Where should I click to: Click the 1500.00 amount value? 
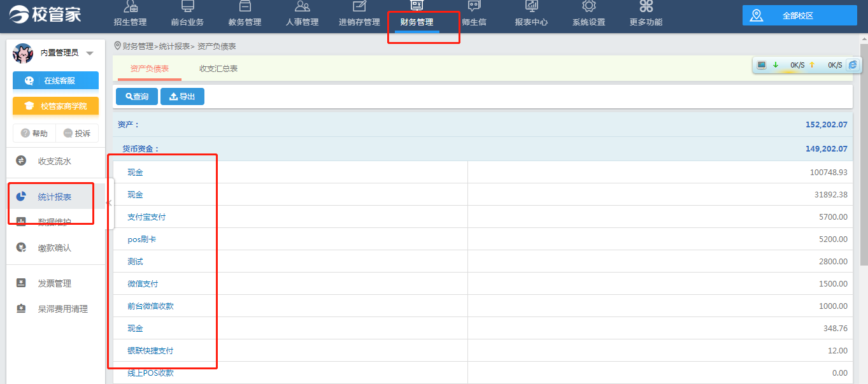pyautogui.click(x=833, y=284)
